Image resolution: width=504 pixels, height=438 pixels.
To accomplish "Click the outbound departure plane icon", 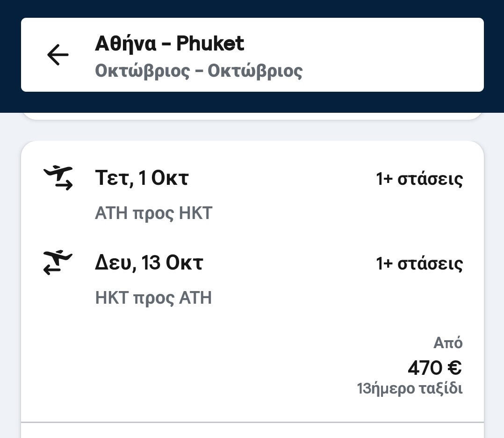I will (x=58, y=178).
